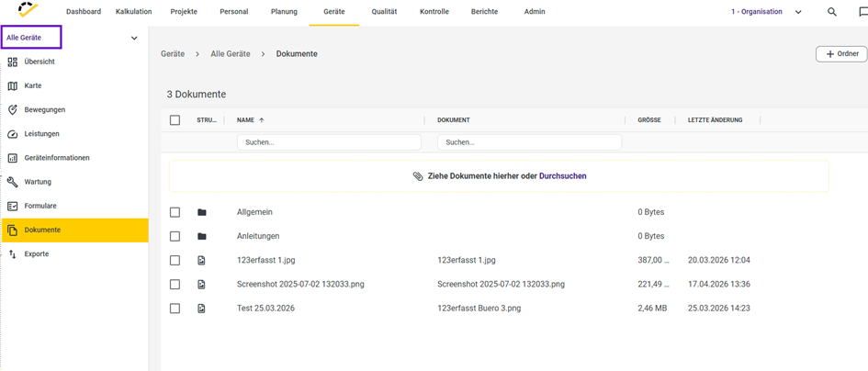This screenshot has width=868, height=371.
Task: Click 123erfasst Buero 3.png document cell
Action: coord(479,309)
